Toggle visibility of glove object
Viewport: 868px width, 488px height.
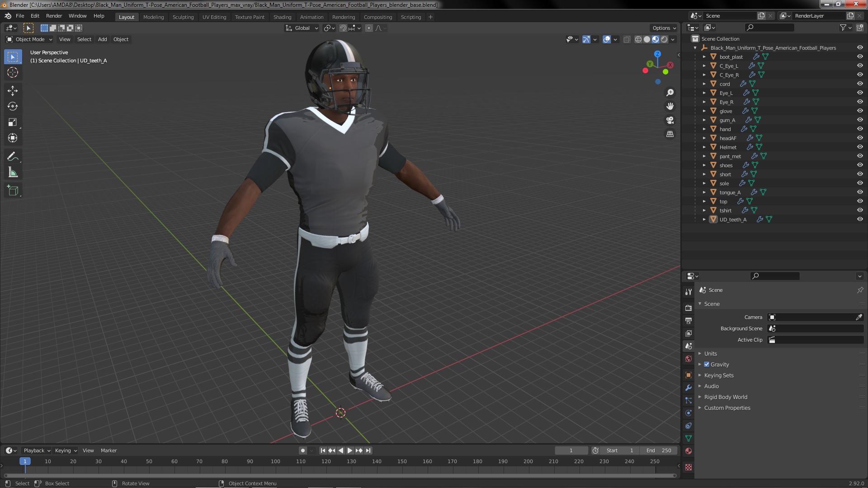pos(859,111)
